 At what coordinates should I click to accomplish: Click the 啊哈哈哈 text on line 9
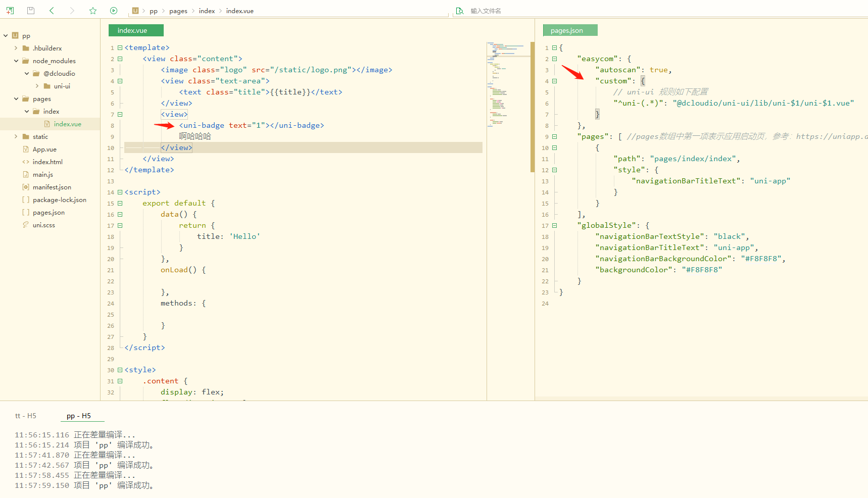pos(195,136)
